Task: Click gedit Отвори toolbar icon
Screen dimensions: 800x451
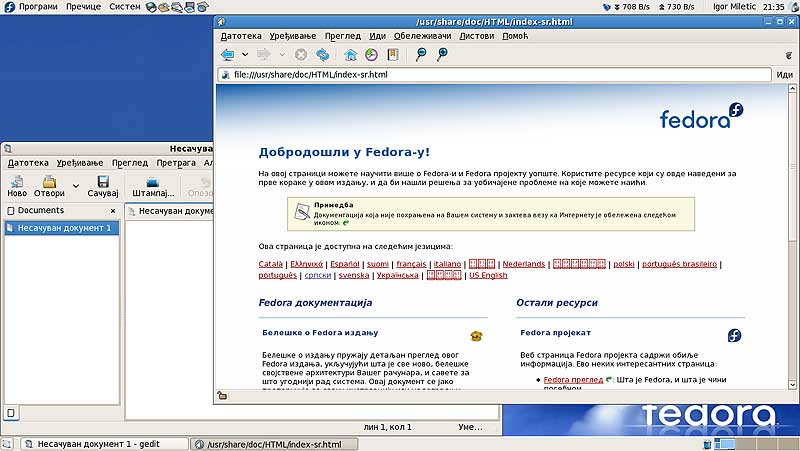Action: 49,186
